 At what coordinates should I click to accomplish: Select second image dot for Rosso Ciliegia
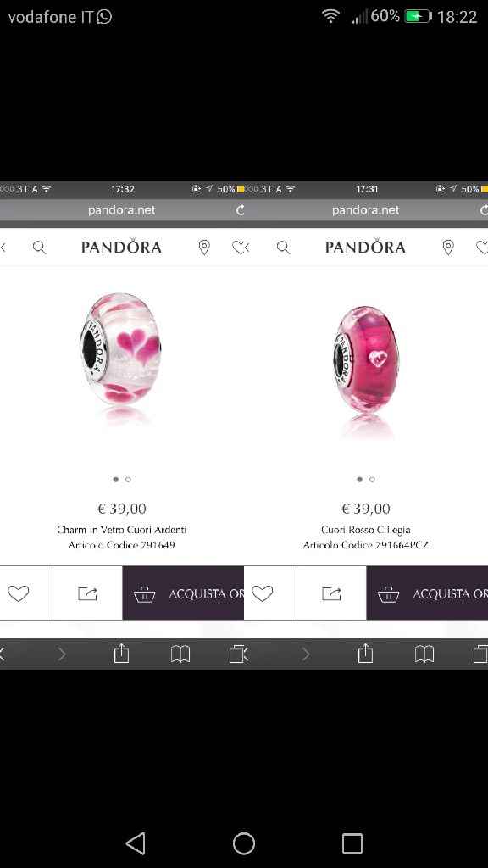pos(373,480)
